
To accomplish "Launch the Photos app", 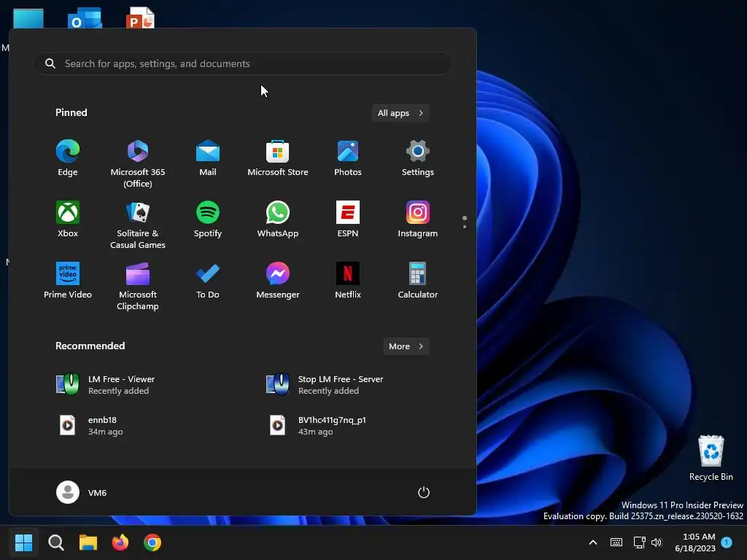I will pos(348,158).
